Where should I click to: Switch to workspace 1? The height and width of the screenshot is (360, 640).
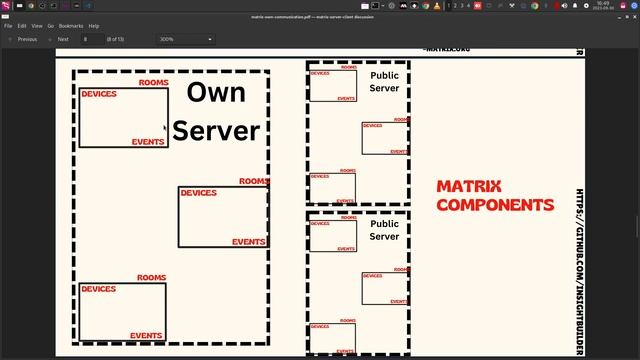coord(449,6)
